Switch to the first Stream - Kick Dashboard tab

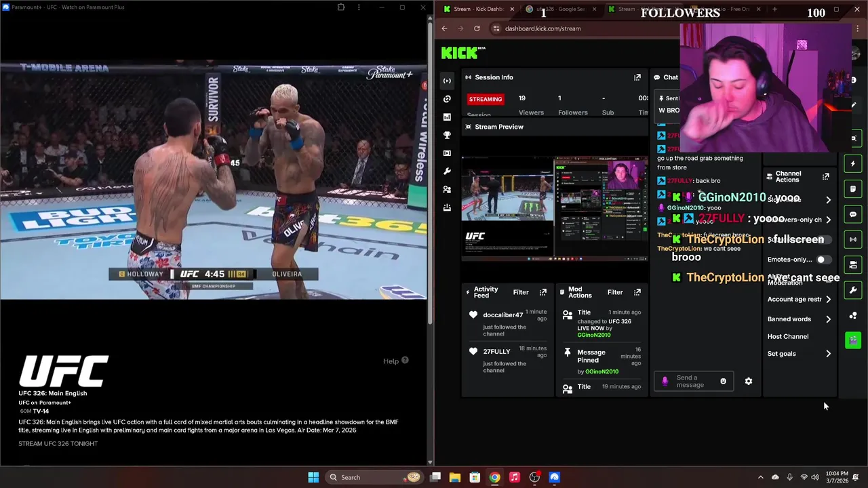point(479,9)
